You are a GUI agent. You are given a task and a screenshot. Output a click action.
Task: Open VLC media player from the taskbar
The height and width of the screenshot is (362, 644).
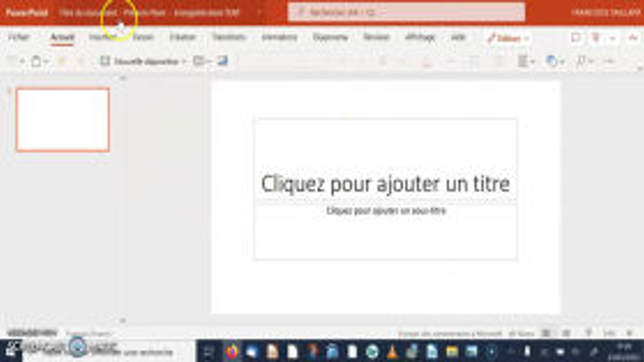coord(392,352)
